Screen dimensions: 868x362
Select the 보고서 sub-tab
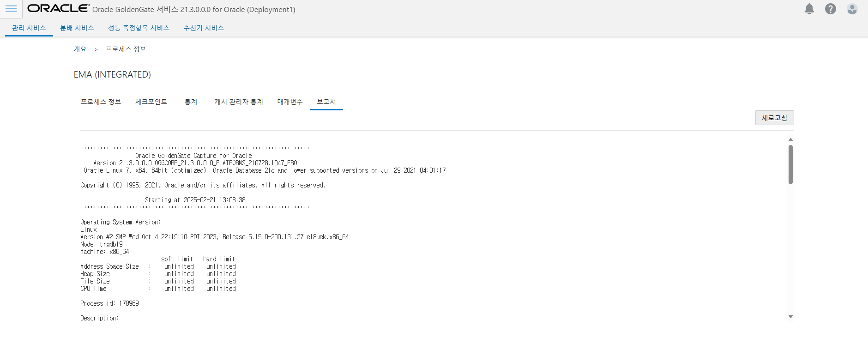click(x=326, y=102)
